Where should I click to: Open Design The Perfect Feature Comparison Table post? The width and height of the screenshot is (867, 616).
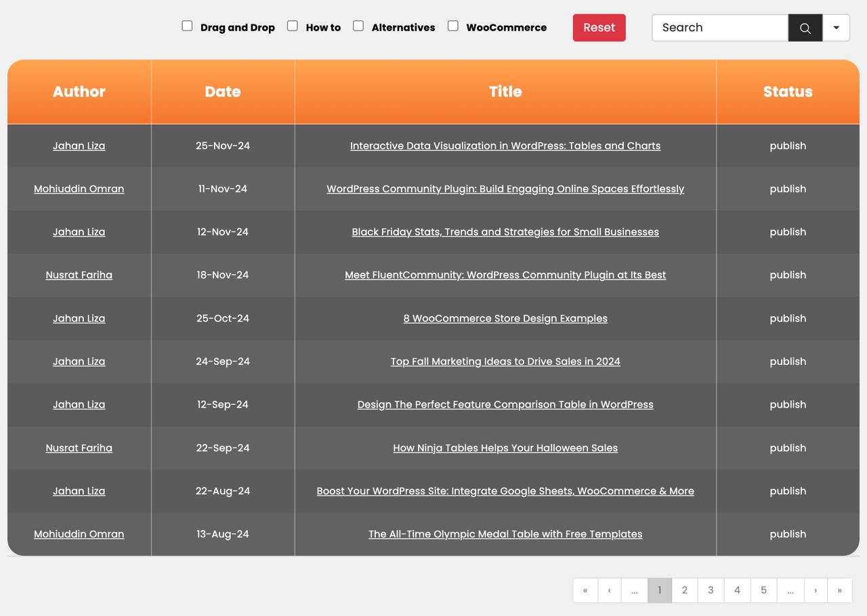[505, 404]
